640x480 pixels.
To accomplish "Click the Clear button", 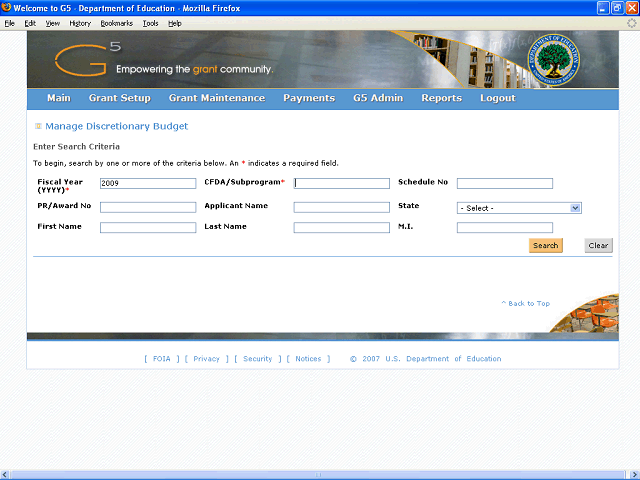I will [x=598, y=245].
